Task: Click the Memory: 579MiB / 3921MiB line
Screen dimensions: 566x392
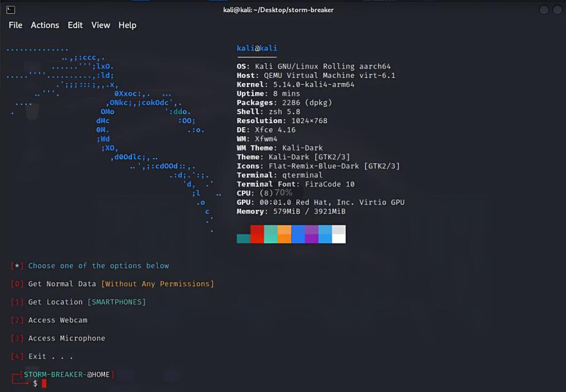Action: (x=291, y=211)
